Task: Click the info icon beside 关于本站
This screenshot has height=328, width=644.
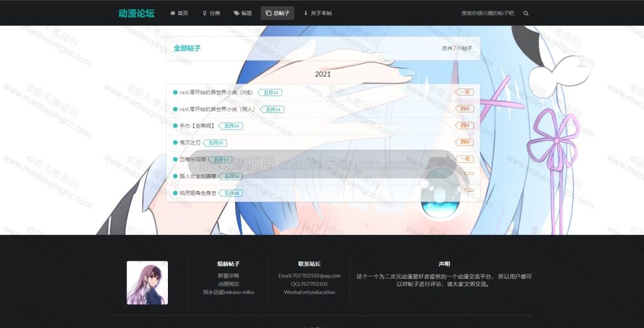Action: coord(306,13)
